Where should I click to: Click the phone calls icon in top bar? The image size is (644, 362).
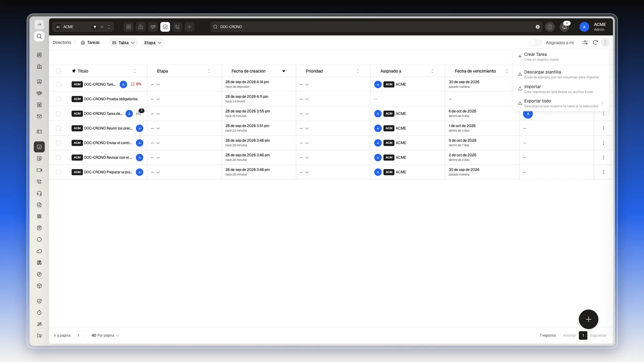tap(177, 27)
